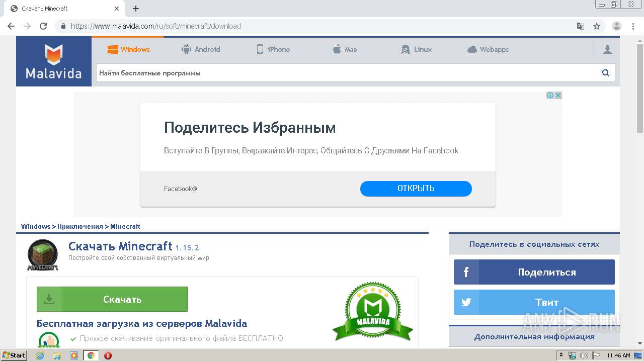Close the advertisement with the X icon

[x=558, y=95]
